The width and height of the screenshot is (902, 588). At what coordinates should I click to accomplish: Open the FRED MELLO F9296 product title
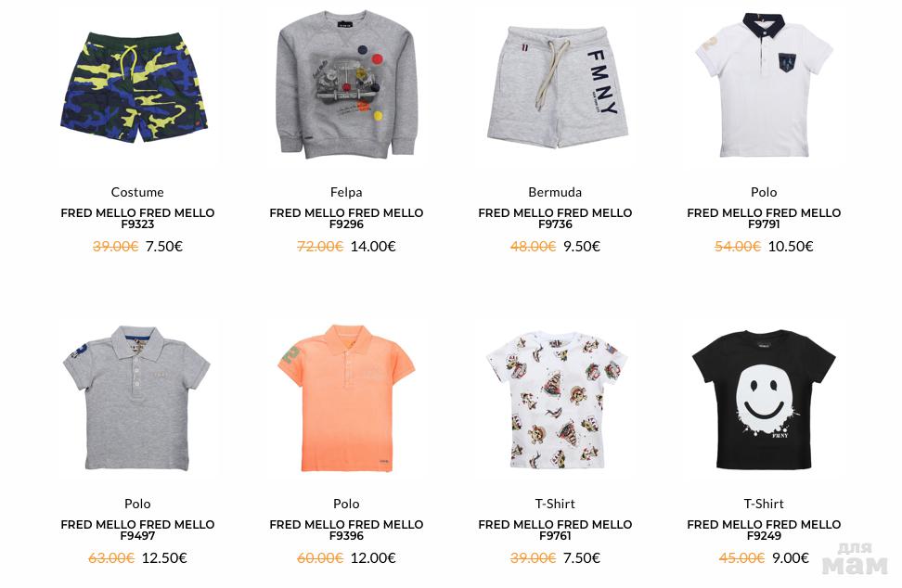pos(346,219)
